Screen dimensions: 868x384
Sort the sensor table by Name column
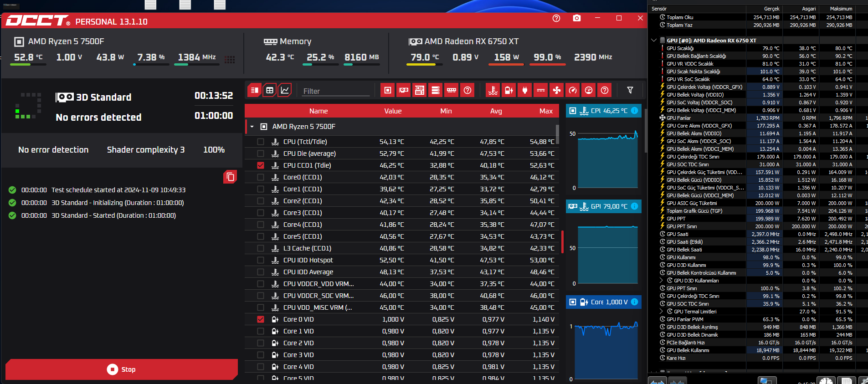coord(318,111)
